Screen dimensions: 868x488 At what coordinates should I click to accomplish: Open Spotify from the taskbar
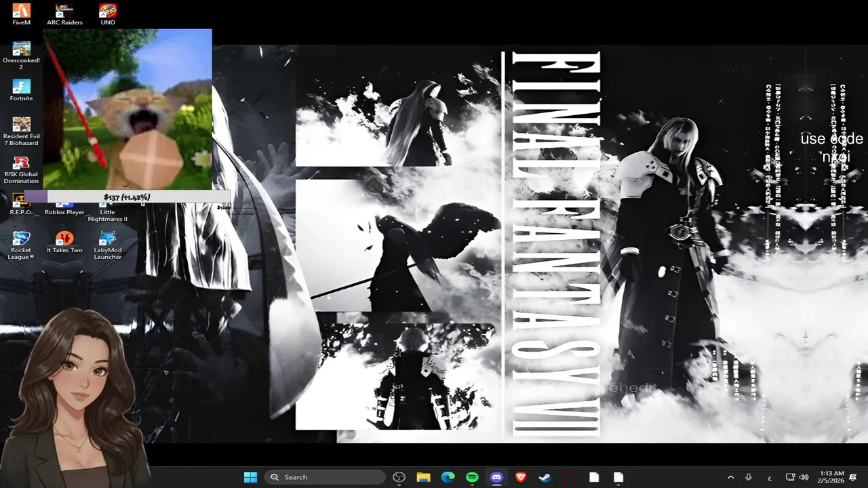(472, 477)
